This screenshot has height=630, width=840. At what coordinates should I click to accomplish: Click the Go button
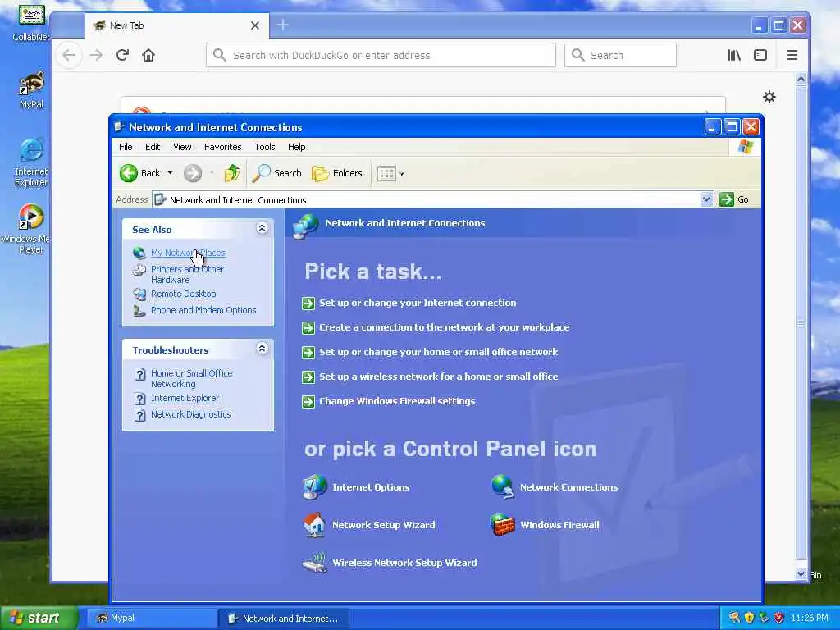point(734,199)
